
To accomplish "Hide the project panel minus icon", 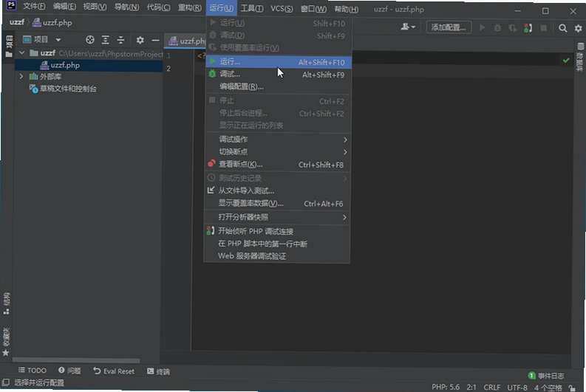I will click(155, 40).
